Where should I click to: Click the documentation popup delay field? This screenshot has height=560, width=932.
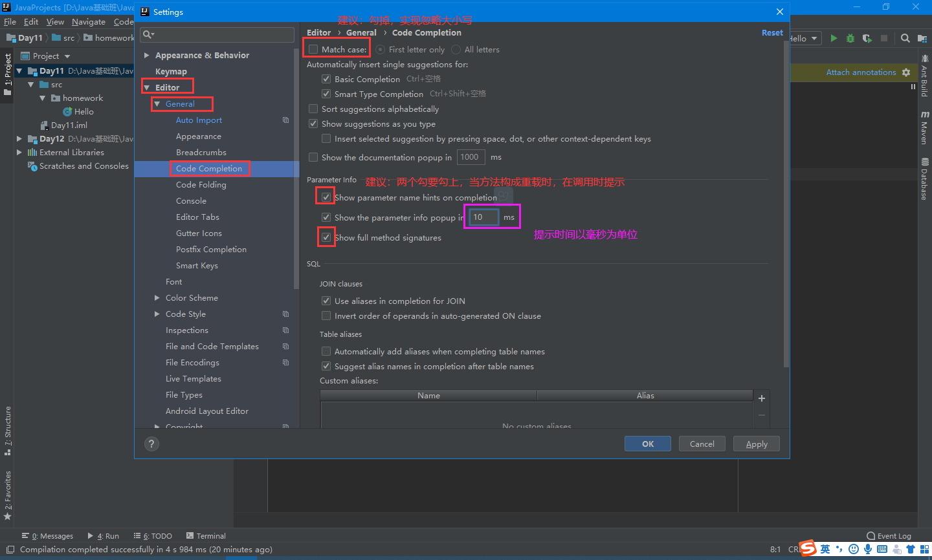[471, 157]
